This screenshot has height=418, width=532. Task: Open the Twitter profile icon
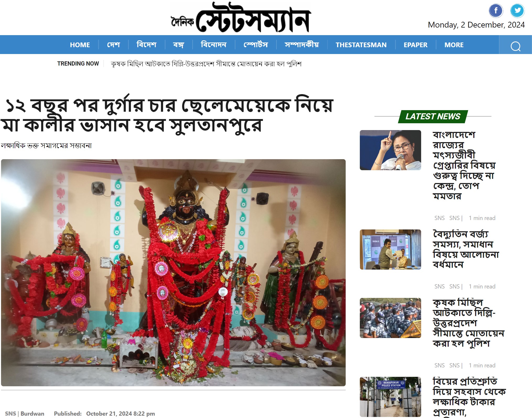517,11
